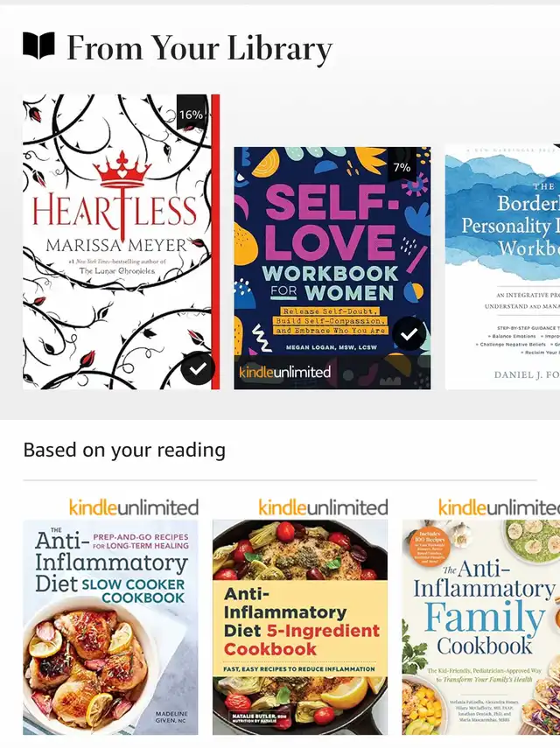Tap the red crown on Heartless cover

click(122, 171)
